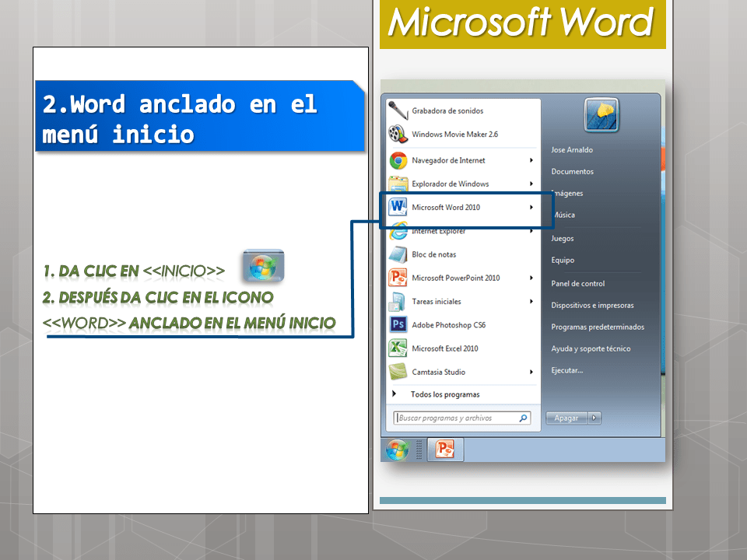Open Documentos from the Start menu

click(x=572, y=171)
